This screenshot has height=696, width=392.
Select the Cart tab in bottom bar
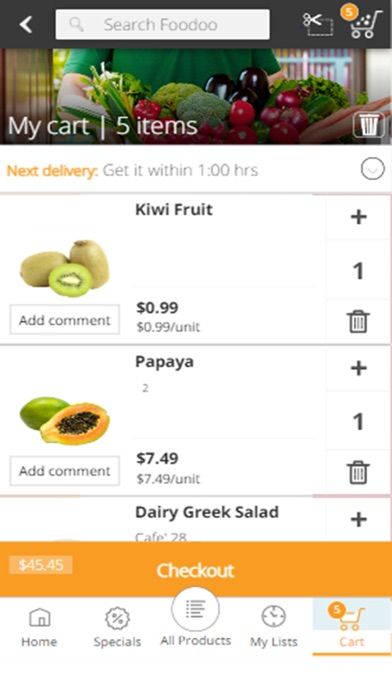(x=352, y=626)
